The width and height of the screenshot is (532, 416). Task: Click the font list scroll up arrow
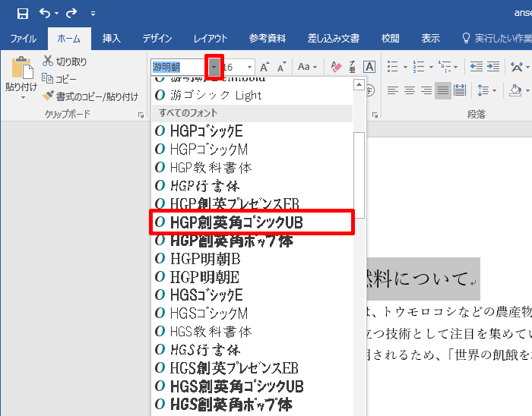coord(359,84)
